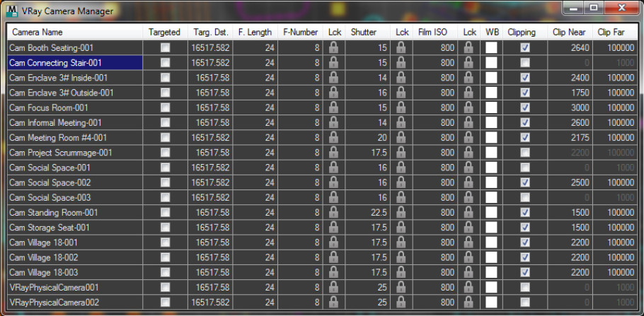Click the WB column header
Viewport: 644px width, 316px height.
[x=491, y=32]
